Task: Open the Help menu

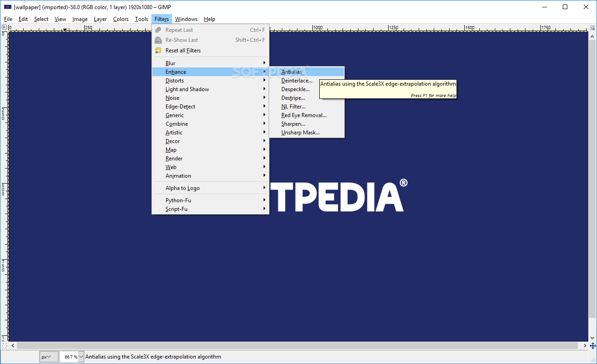Action: (209, 19)
